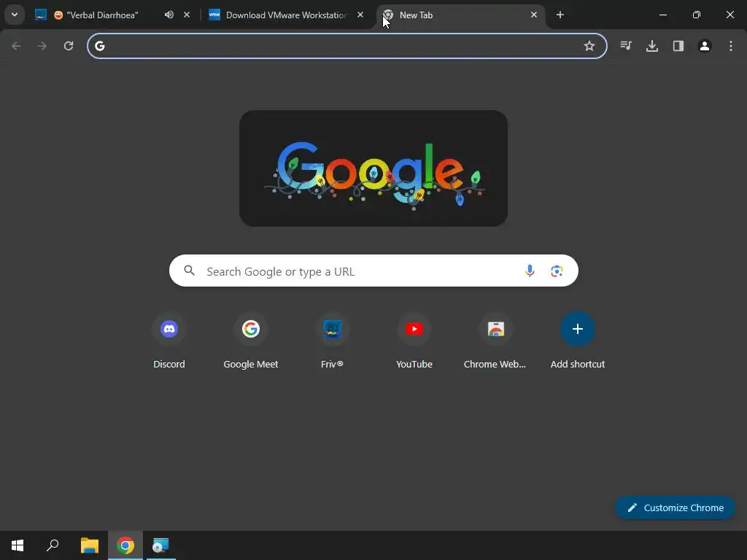This screenshot has width=747, height=560.
Task: Close the Download VMware Workstation tab
Action: 360,15
